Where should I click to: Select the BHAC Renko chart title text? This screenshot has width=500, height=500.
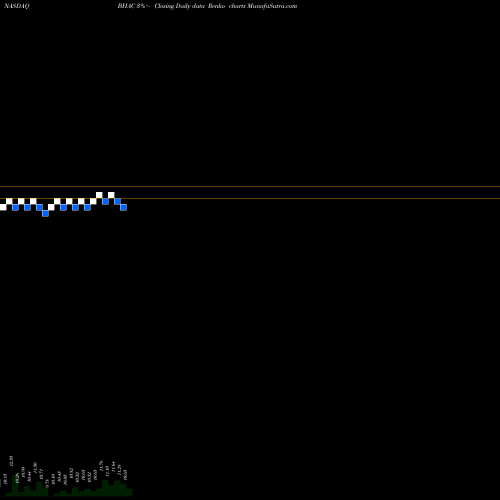(207, 6)
